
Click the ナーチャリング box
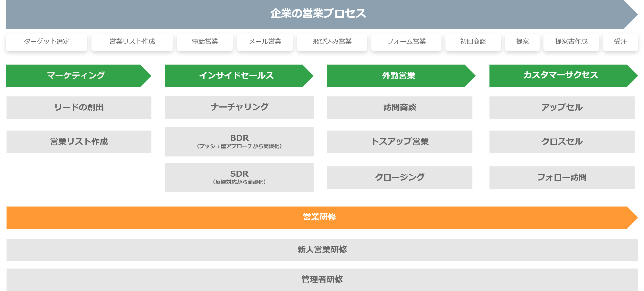coord(239,107)
